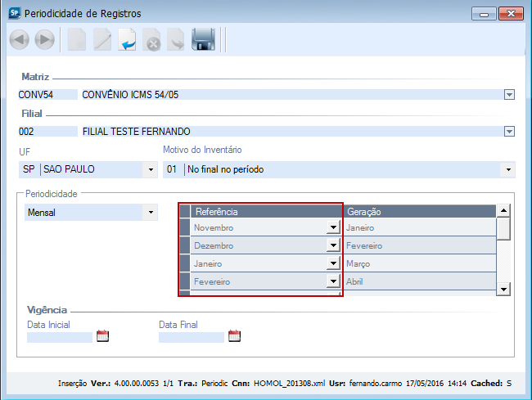Minimize the Periodicidade de Registros window
Screen dimensions: 532x400
[x=484, y=14]
